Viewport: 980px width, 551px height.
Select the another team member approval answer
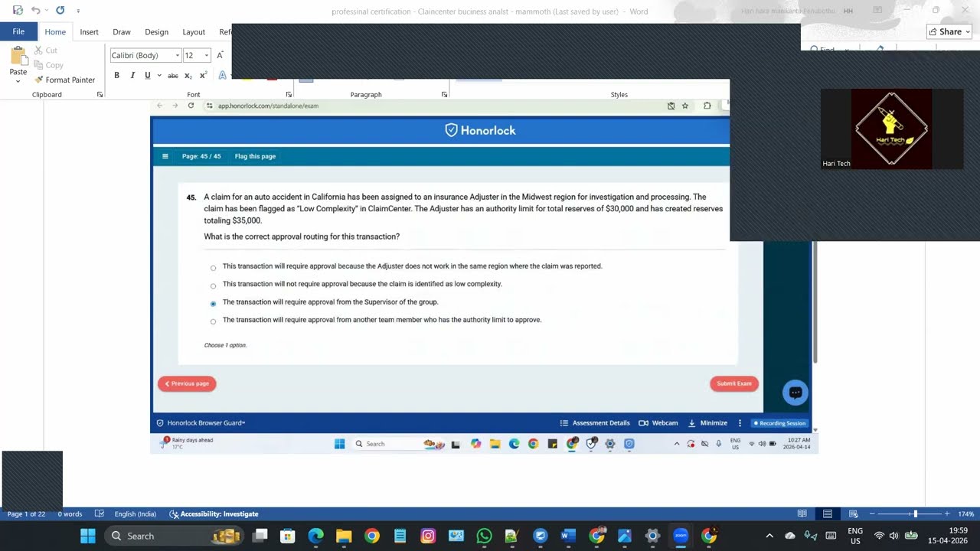click(213, 321)
